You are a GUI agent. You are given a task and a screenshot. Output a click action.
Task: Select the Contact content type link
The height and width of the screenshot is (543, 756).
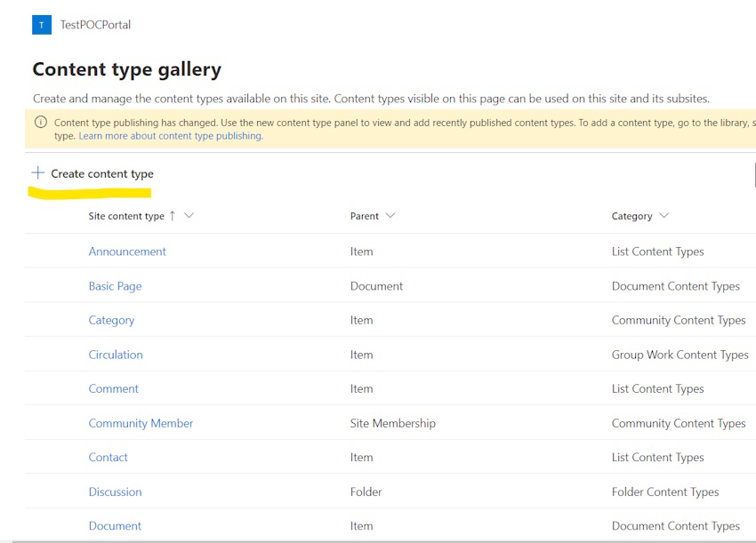tap(108, 457)
